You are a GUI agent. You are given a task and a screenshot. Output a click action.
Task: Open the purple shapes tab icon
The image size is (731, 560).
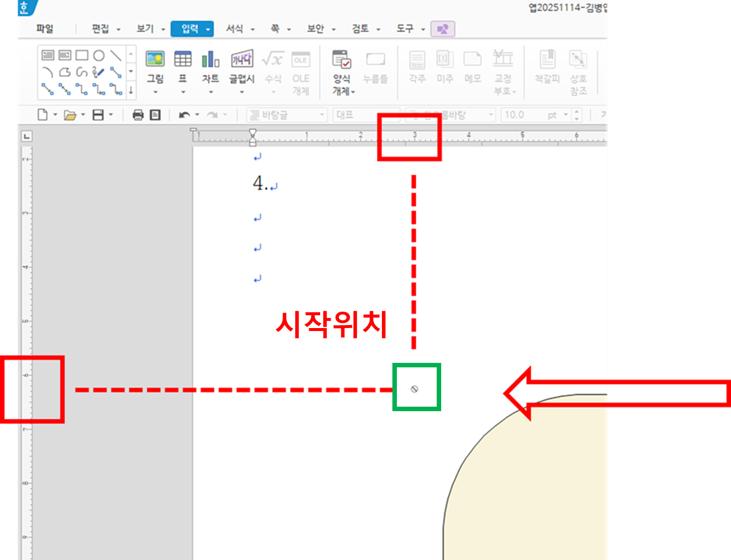pyautogui.click(x=443, y=29)
